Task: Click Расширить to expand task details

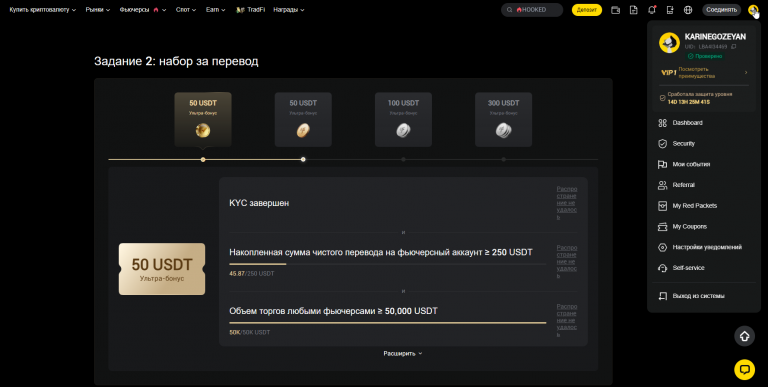Action: (403, 353)
